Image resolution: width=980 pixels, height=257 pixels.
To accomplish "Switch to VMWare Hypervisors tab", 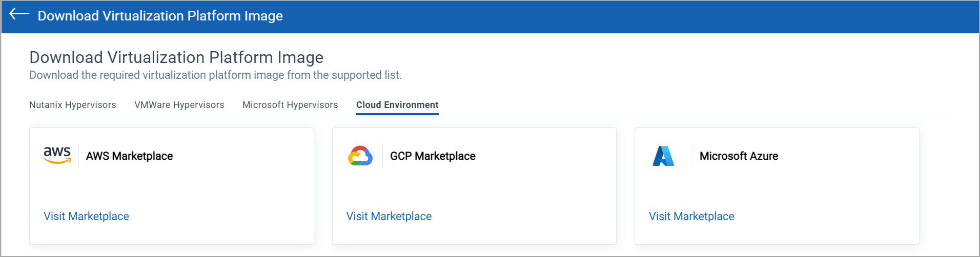I will point(179,105).
